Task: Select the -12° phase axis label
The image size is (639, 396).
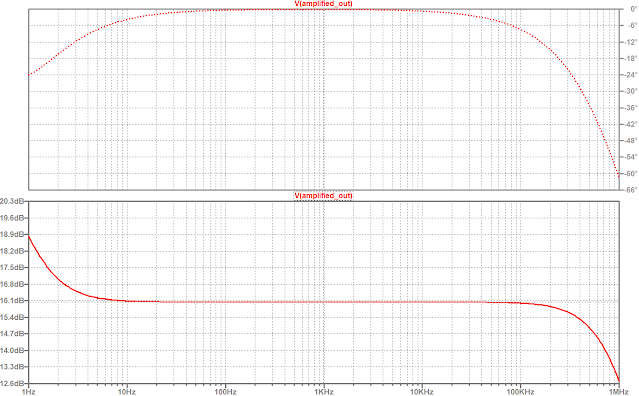Action: (631, 42)
